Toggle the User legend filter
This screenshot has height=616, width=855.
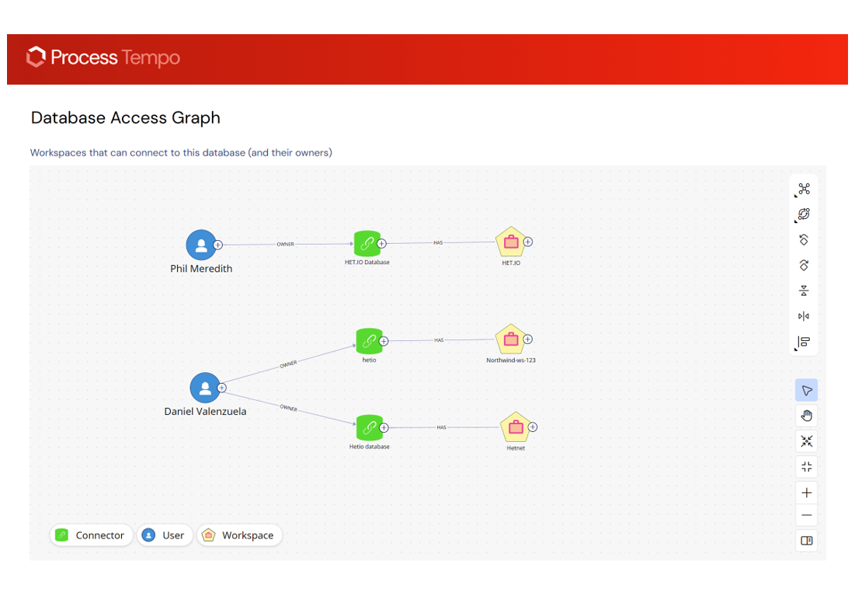pos(164,535)
